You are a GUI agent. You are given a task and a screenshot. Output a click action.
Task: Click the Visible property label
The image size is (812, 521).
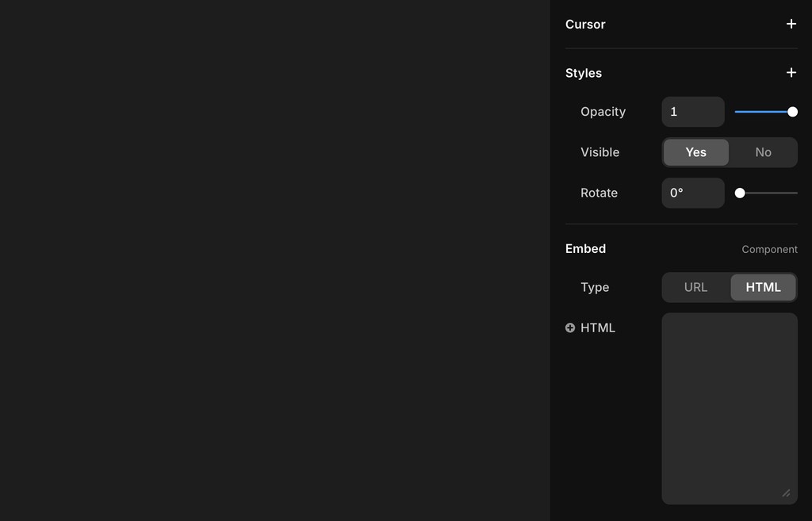(x=600, y=152)
